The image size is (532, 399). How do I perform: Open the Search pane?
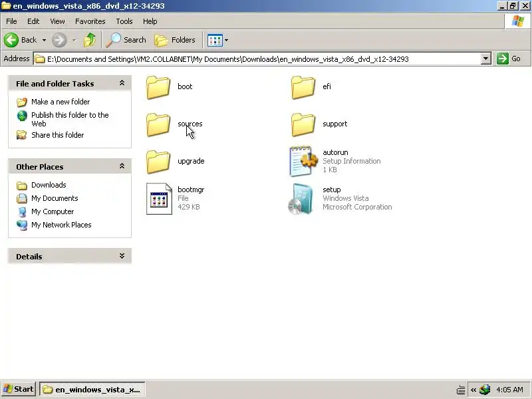[x=126, y=40]
